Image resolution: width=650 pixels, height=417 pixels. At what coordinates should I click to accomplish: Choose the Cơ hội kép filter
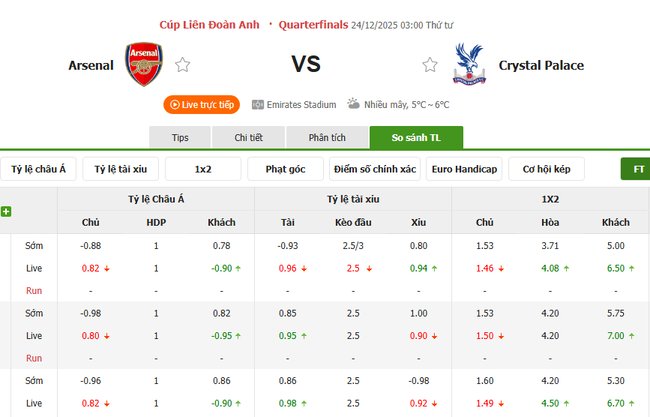pos(546,169)
